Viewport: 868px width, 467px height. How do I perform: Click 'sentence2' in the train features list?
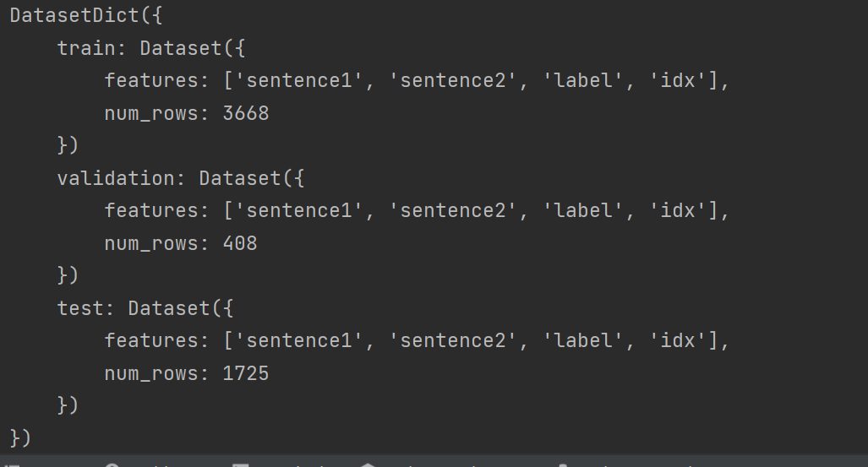click(452, 81)
